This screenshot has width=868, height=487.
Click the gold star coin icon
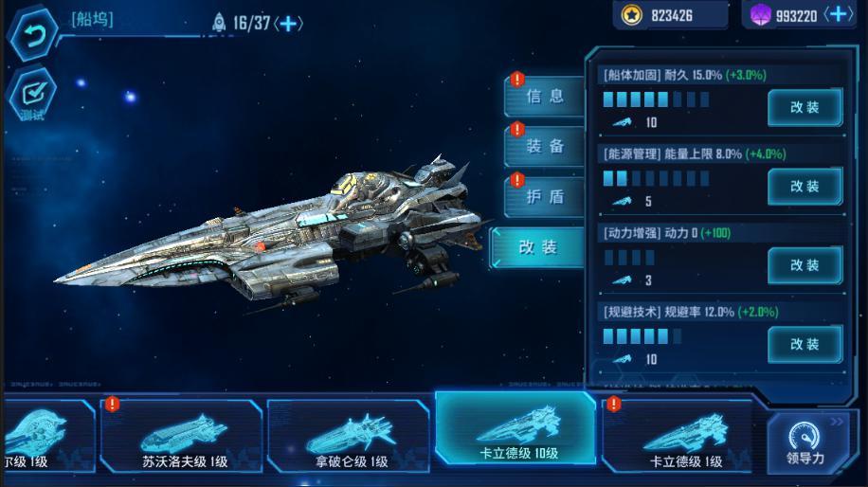(632, 15)
